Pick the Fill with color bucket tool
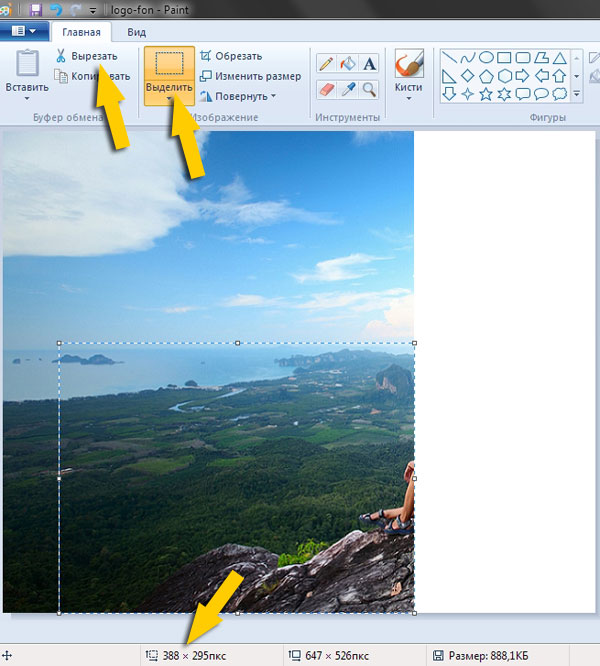The width and height of the screenshot is (600, 666). tap(348, 63)
